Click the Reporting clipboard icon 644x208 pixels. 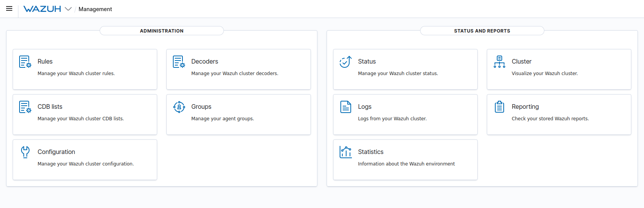coord(499,107)
